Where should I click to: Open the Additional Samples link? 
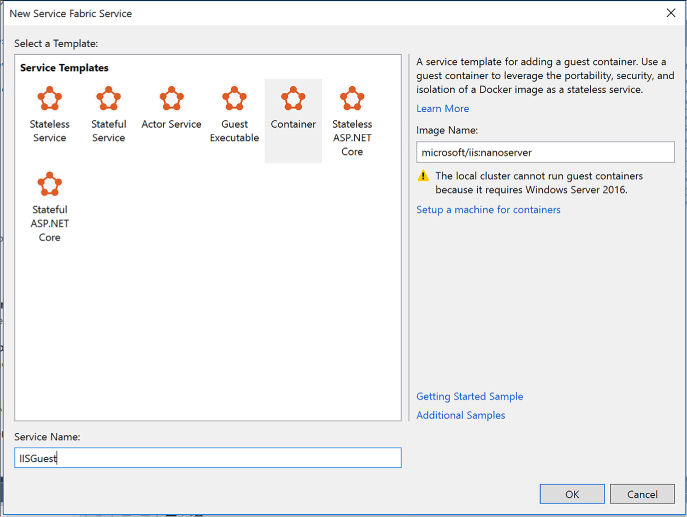point(460,415)
